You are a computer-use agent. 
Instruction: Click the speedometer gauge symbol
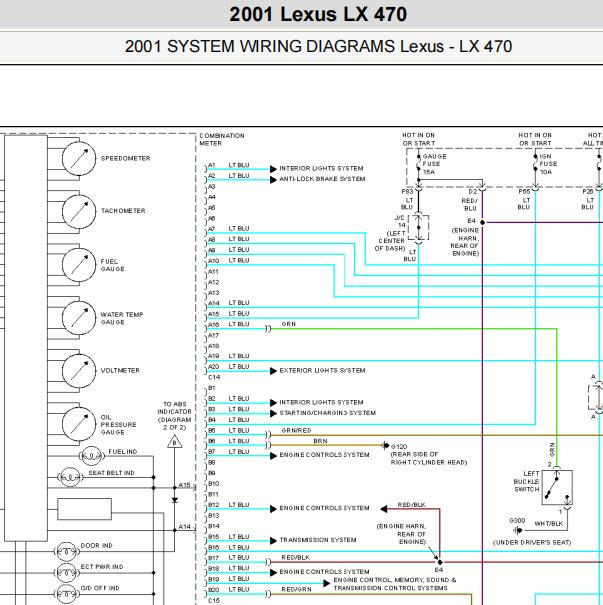coord(79,159)
